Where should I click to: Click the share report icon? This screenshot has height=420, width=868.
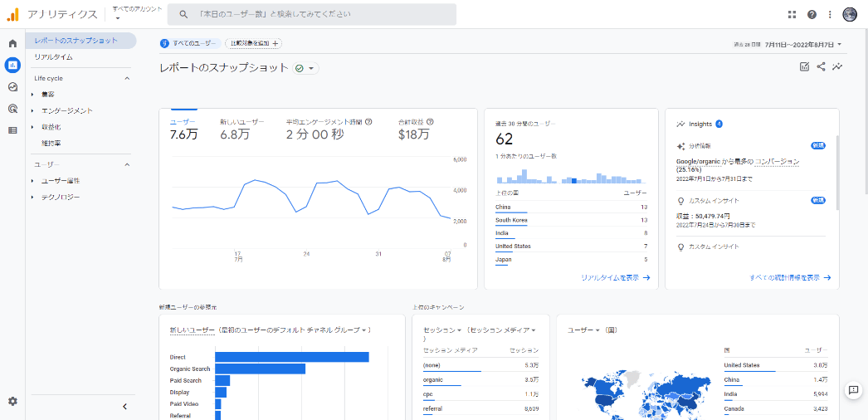click(x=821, y=67)
